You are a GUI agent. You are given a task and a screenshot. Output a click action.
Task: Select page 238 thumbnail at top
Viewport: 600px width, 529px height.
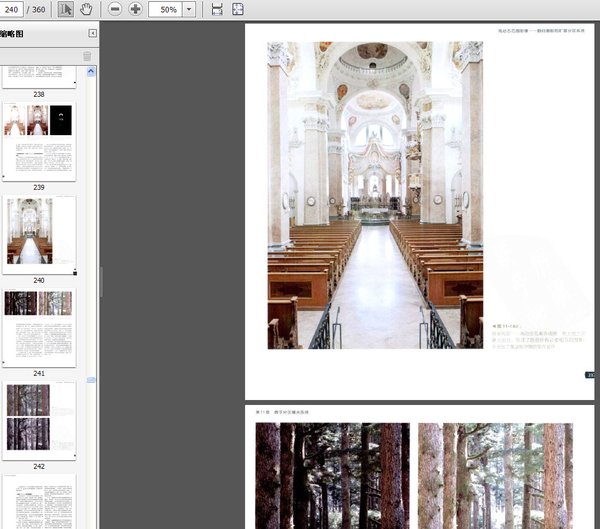(x=39, y=76)
